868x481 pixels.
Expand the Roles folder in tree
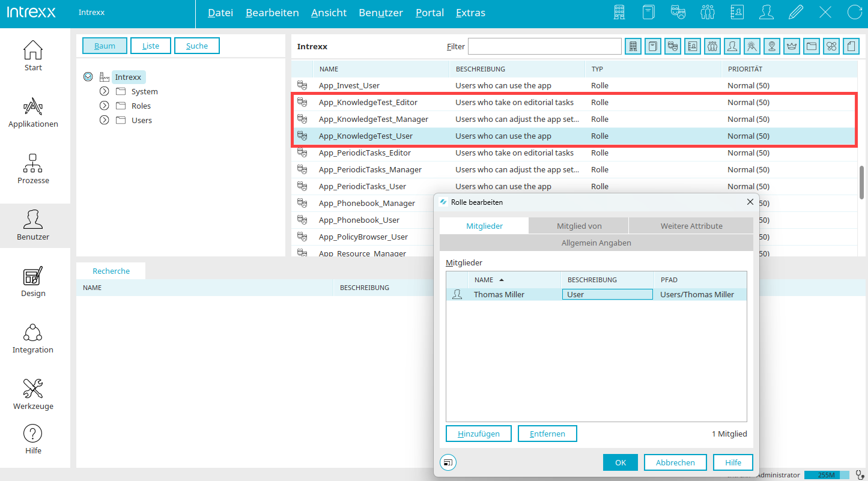pos(104,106)
